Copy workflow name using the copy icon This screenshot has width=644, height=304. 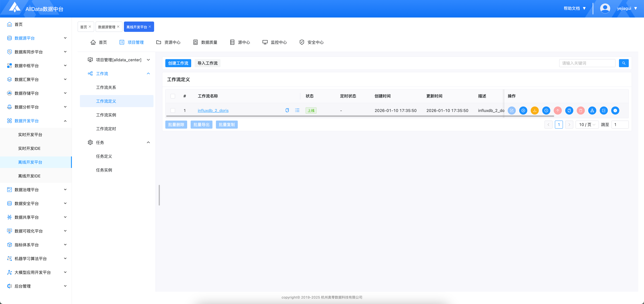pos(287,110)
